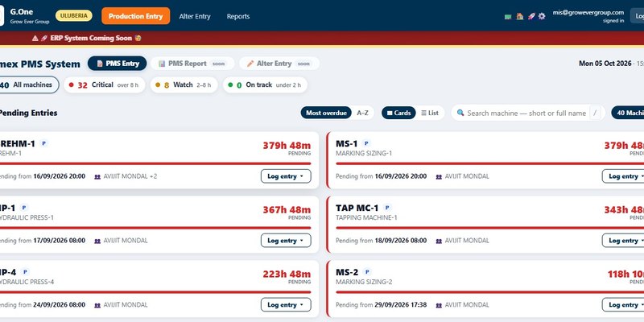Image resolution: width=644 pixels, height=322 pixels.
Task: Click the people icon on HP-4 card
Action: coord(97,305)
